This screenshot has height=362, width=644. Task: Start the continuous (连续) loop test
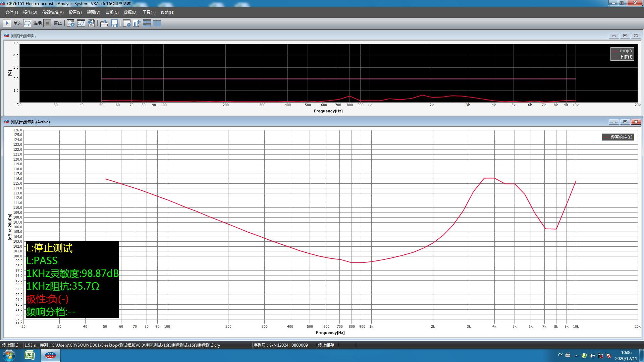pyautogui.click(x=27, y=23)
